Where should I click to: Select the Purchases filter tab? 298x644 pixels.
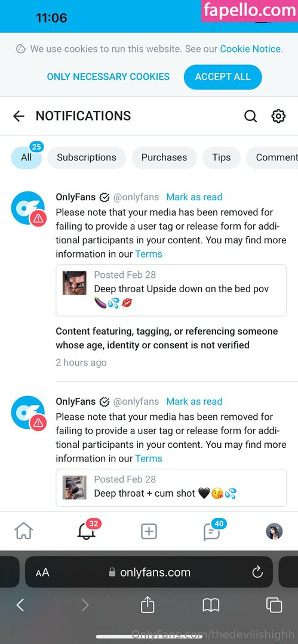[164, 157]
